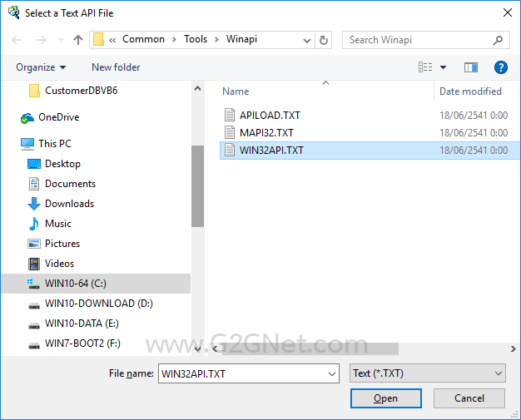Viewport: 521px width, 420px height.
Task: Click the Search Winapi input field
Action: pyautogui.click(x=418, y=40)
